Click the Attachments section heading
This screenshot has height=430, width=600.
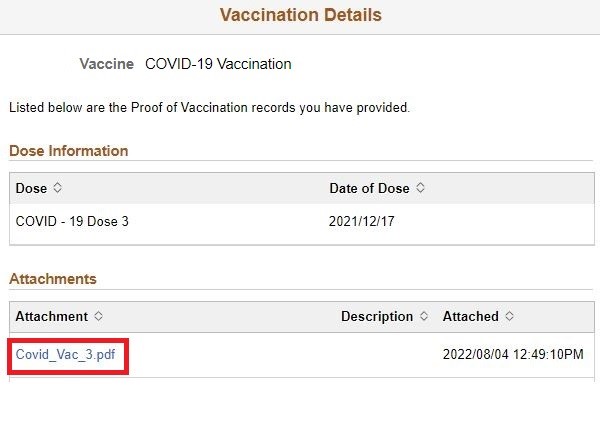pyautogui.click(x=53, y=279)
